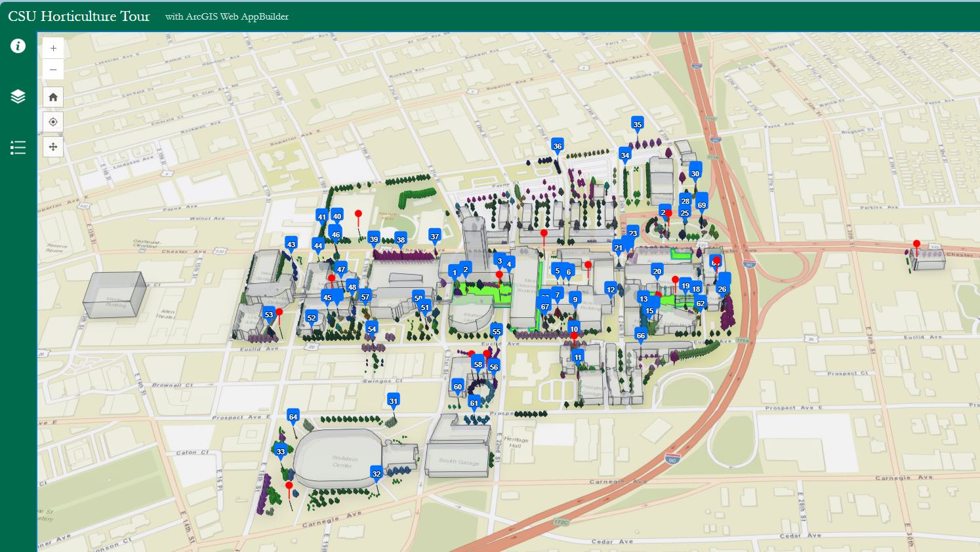The height and width of the screenshot is (552, 980).
Task: Open the Layer List widget
Action: coord(18,96)
